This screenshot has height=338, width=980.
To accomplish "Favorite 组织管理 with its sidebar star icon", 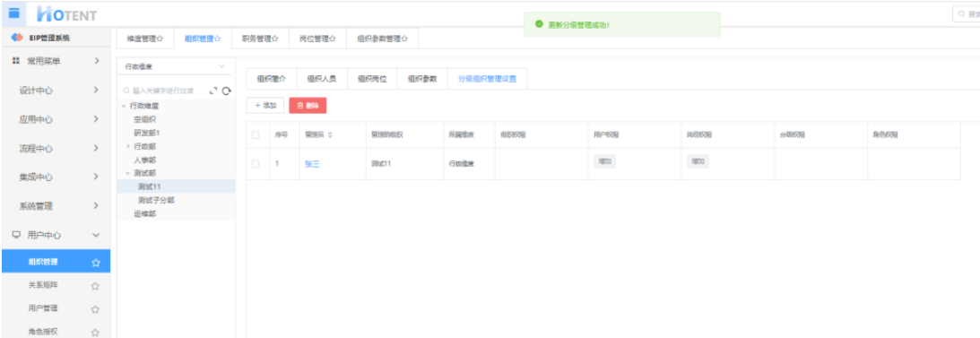I will pos(96,263).
